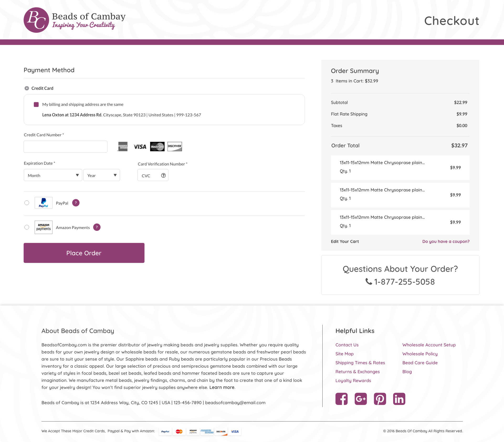504x442 pixels.
Task: Click the Place Order button
Action: (x=84, y=253)
